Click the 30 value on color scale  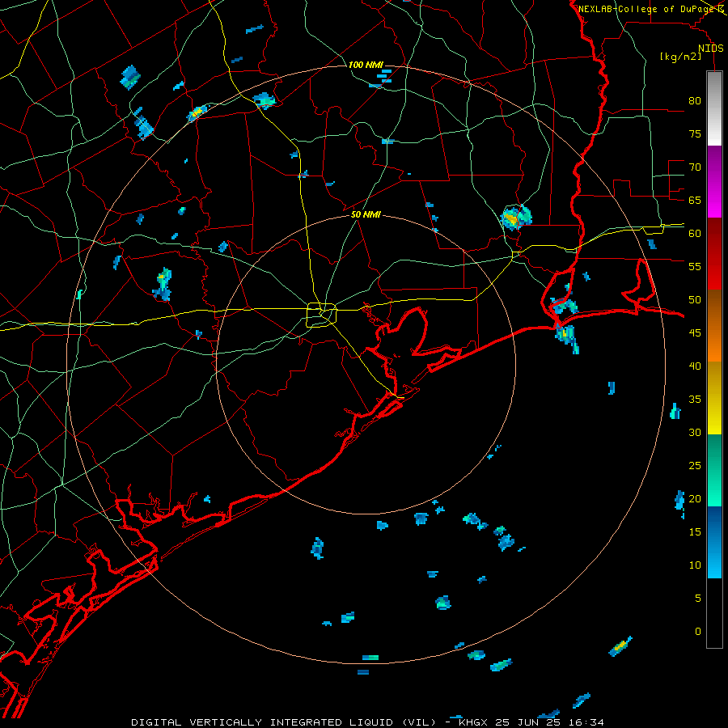tap(695, 432)
